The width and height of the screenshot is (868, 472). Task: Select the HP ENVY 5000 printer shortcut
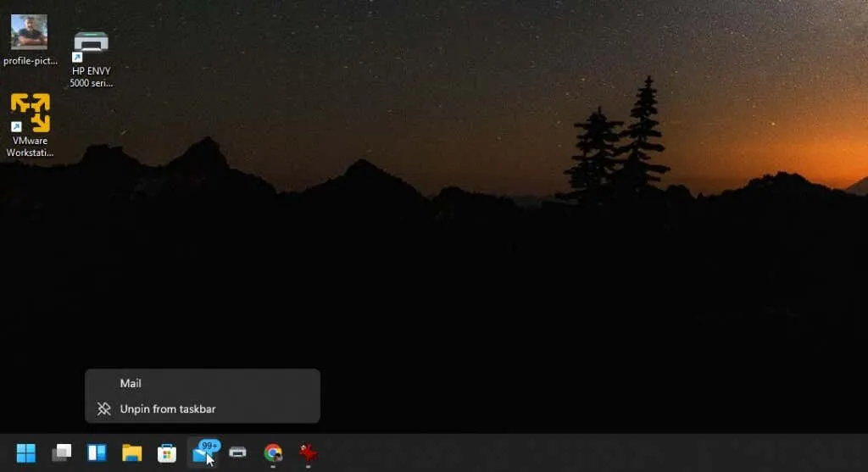[x=91, y=43]
